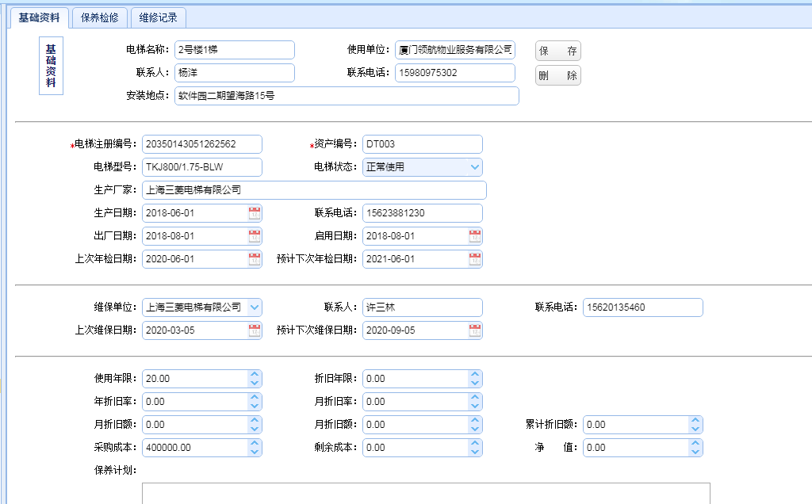
Task: Expand the 维保单位 dropdown list
Action: (x=254, y=307)
